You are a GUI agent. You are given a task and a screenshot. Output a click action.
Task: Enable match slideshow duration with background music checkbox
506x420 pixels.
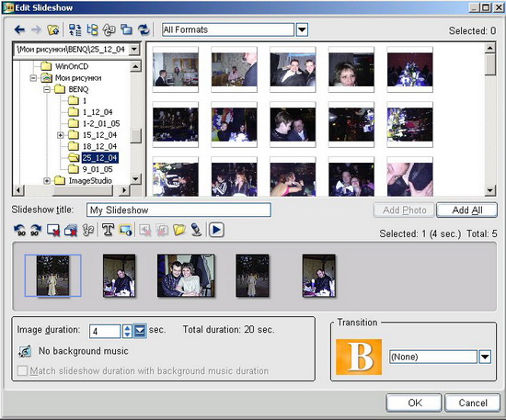(22, 370)
